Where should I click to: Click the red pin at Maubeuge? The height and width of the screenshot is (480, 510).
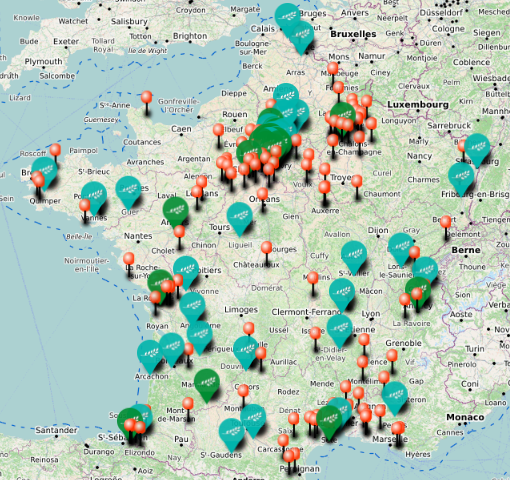(x=332, y=74)
